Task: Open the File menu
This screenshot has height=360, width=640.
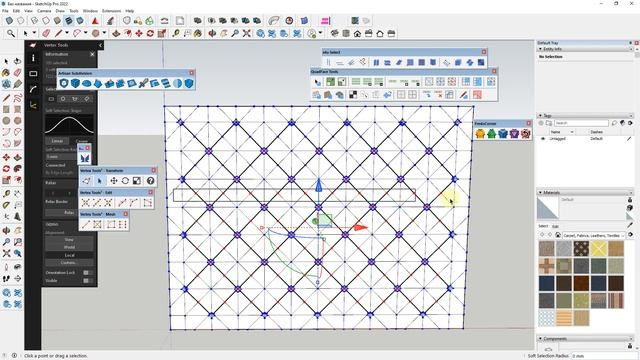Action: (x=5, y=11)
